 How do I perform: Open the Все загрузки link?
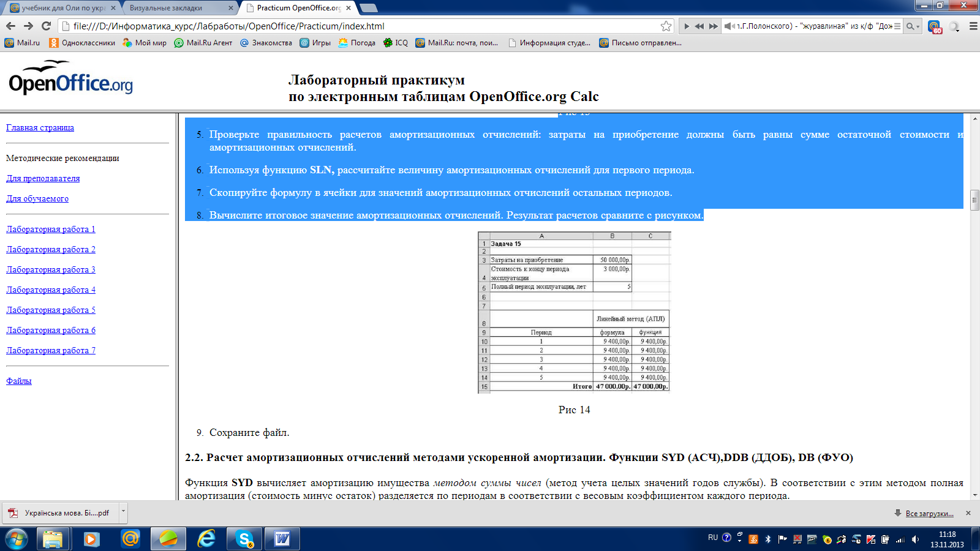tap(929, 514)
